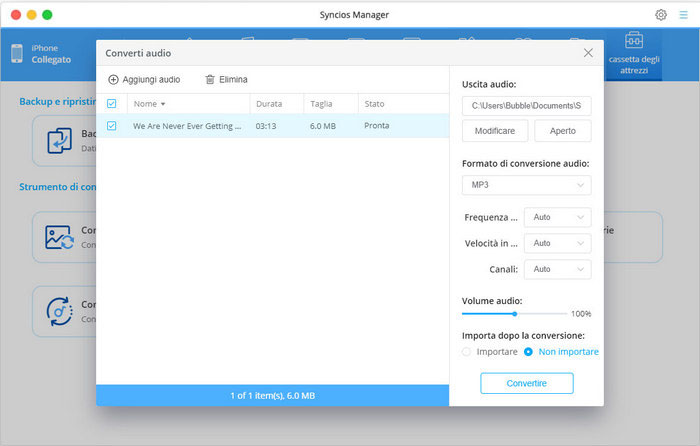Viewport: 700px width, 446px height.
Task: Click the Durata column header
Action: tap(269, 104)
